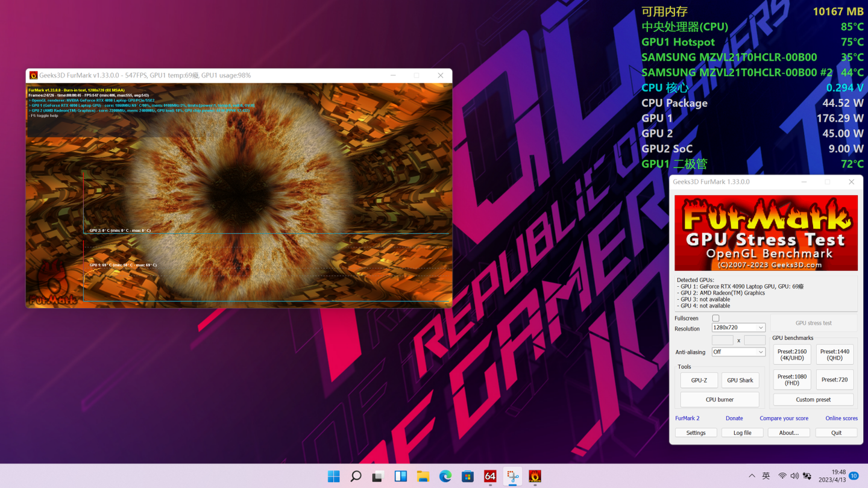Viewport: 868px width, 488px height.
Task: Click the Compare your score link
Action: tap(784, 418)
